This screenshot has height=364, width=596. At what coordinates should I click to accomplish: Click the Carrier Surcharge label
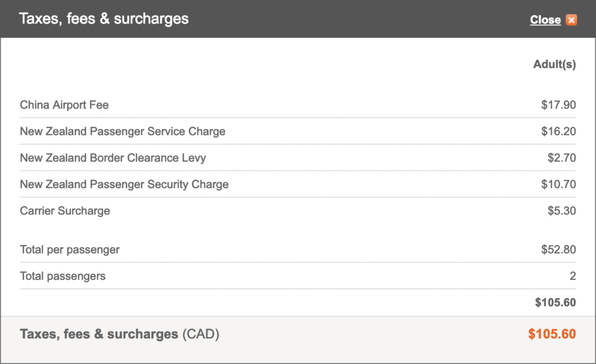click(x=65, y=210)
